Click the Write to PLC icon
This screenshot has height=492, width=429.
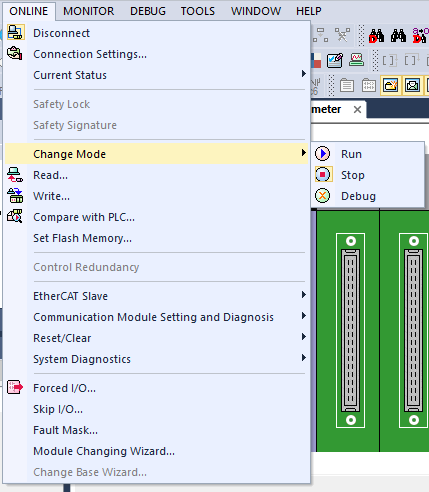point(15,196)
